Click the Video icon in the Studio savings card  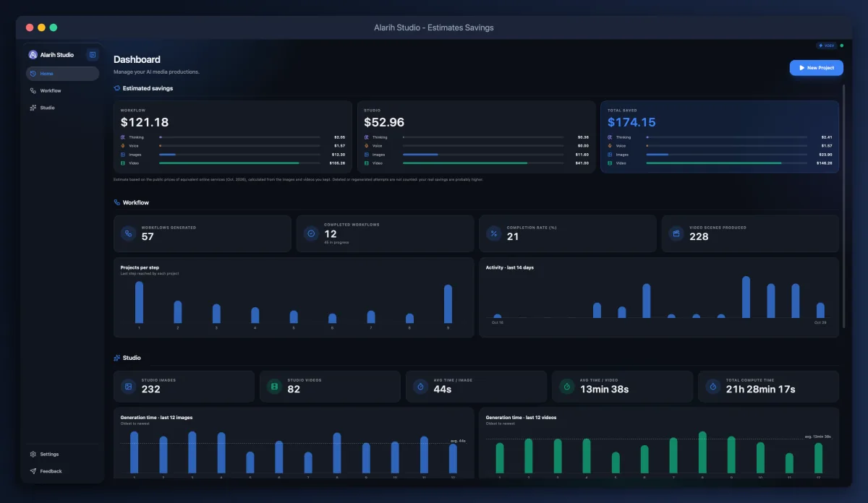(x=367, y=163)
